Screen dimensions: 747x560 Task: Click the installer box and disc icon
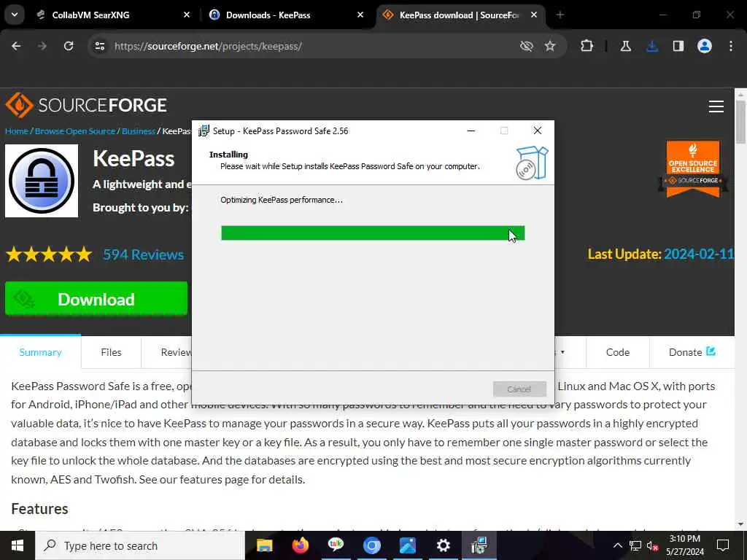pyautogui.click(x=532, y=163)
